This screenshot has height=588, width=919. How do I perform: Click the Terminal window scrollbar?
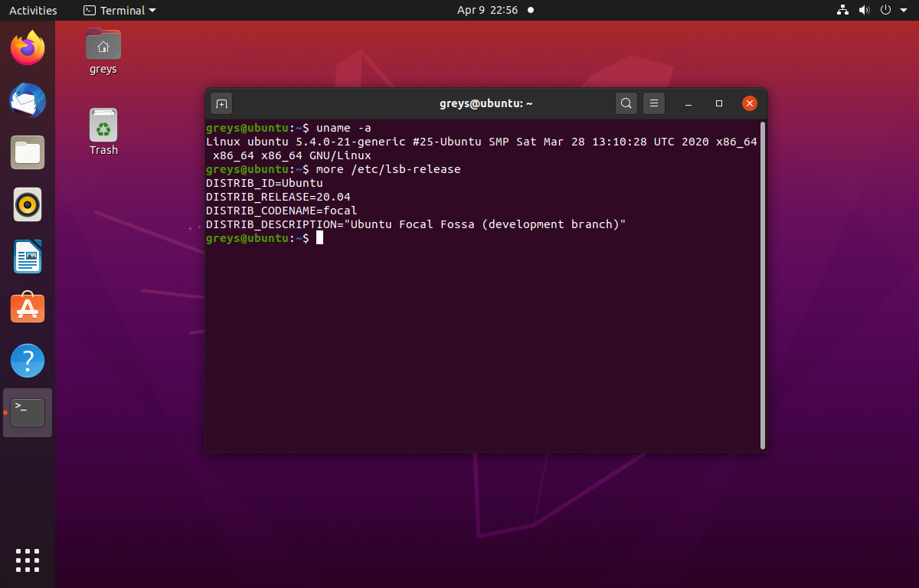[x=763, y=285]
